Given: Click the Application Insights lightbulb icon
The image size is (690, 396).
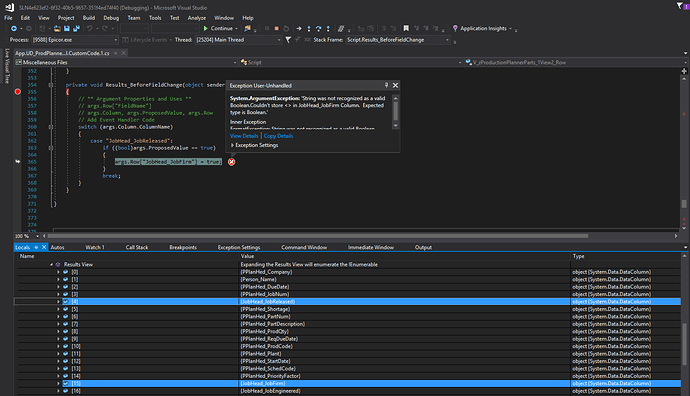Looking at the screenshot, I should pyautogui.click(x=455, y=29).
